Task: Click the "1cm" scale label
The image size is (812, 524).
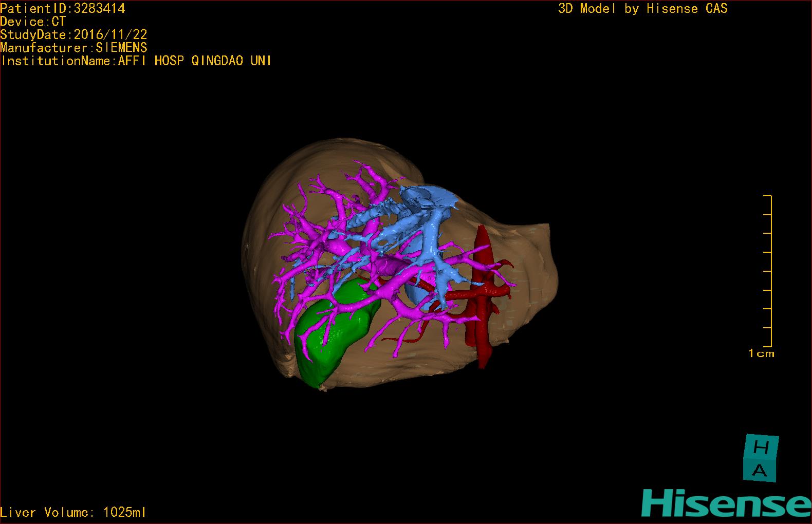Action: coord(761,353)
